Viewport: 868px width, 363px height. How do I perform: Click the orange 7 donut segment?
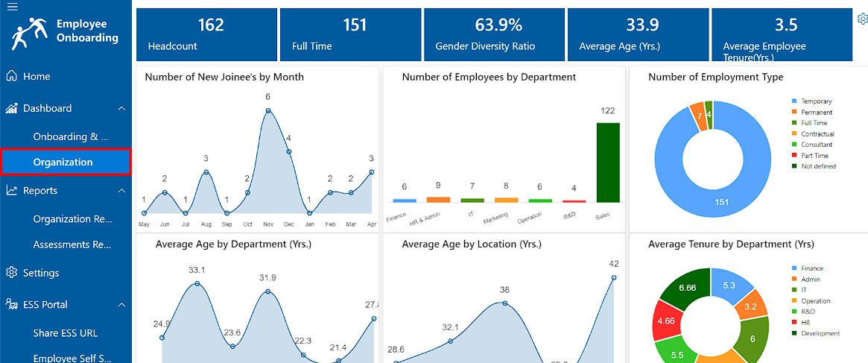(699, 116)
